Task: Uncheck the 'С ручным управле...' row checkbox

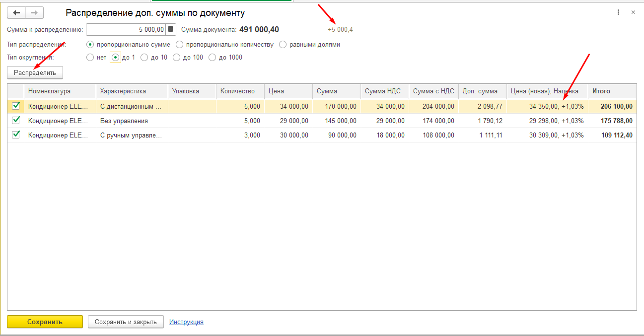Action: pos(16,134)
